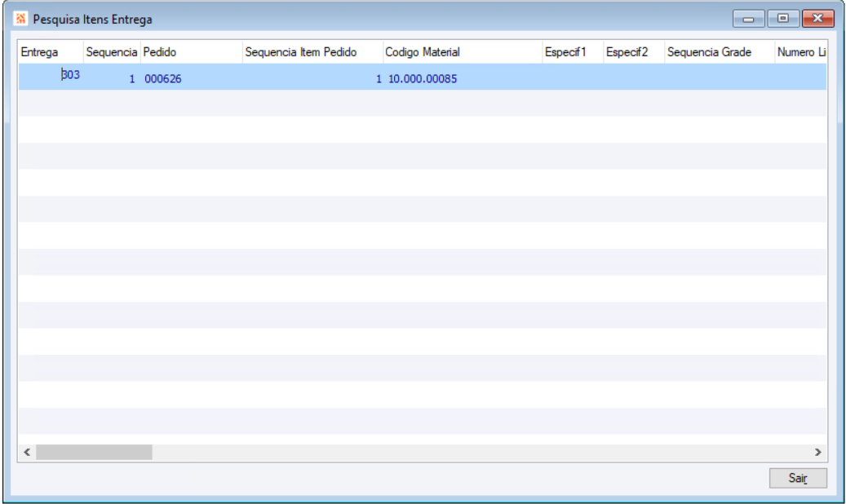Click the horizontal scrollbar thumb
846x504 pixels.
click(94, 452)
